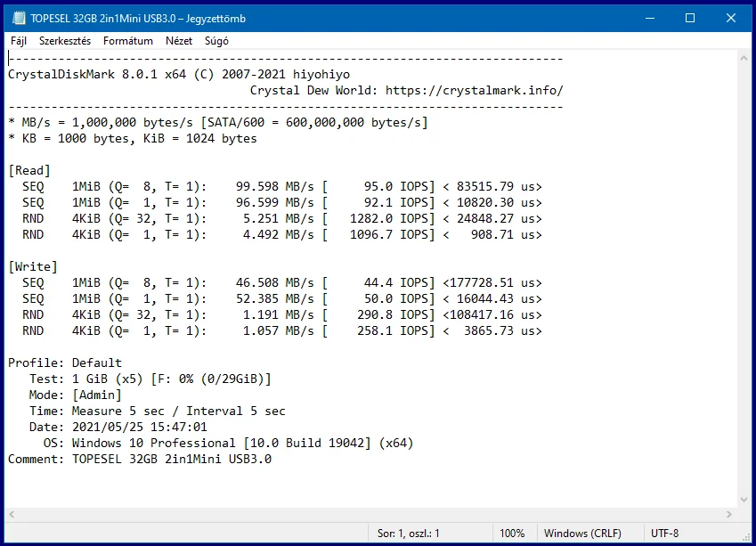Viewport: 756px width, 546px height.
Task: Open the Fájl menu
Action: (19, 41)
